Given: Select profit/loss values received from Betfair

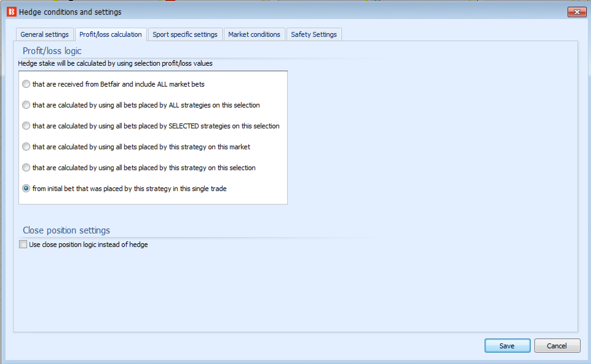Looking at the screenshot, I should click(26, 84).
